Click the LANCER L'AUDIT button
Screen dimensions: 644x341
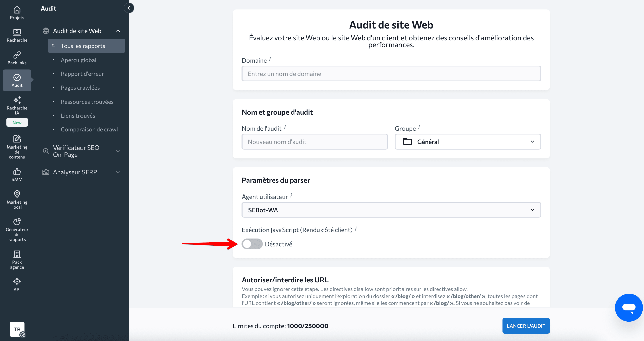pos(526,326)
